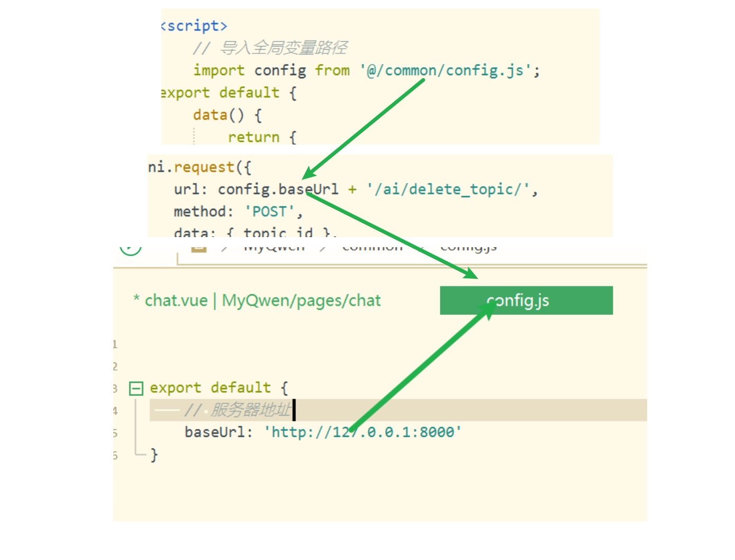Collapse the export default code block
Screen dimensions: 735x560
(x=136, y=389)
